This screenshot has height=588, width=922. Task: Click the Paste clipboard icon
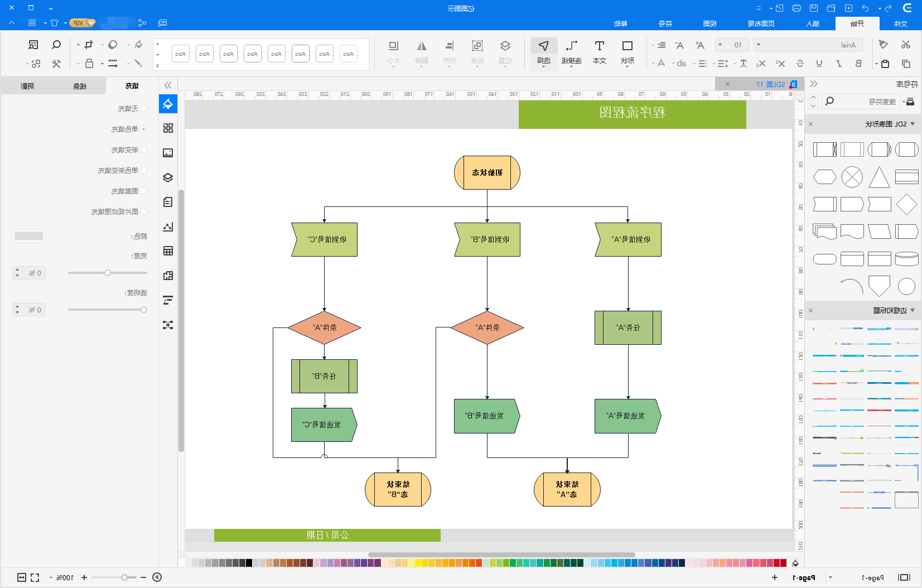(x=885, y=64)
